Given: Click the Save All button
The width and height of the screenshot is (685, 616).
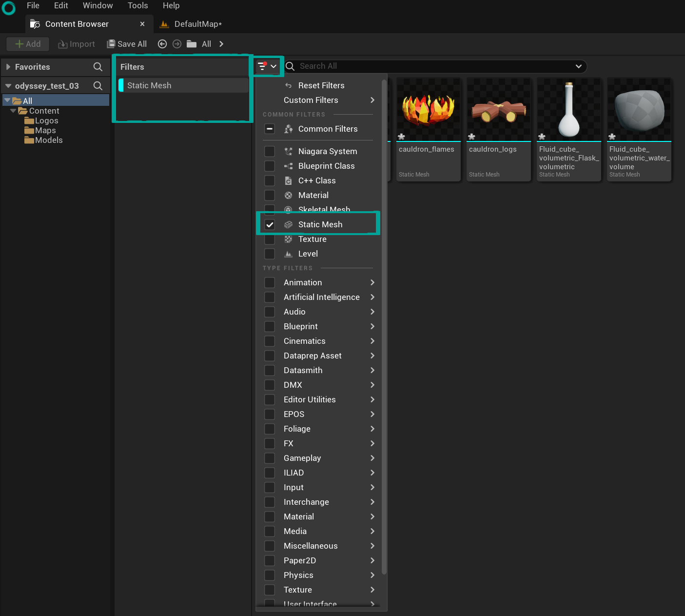Looking at the screenshot, I should pos(127,44).
